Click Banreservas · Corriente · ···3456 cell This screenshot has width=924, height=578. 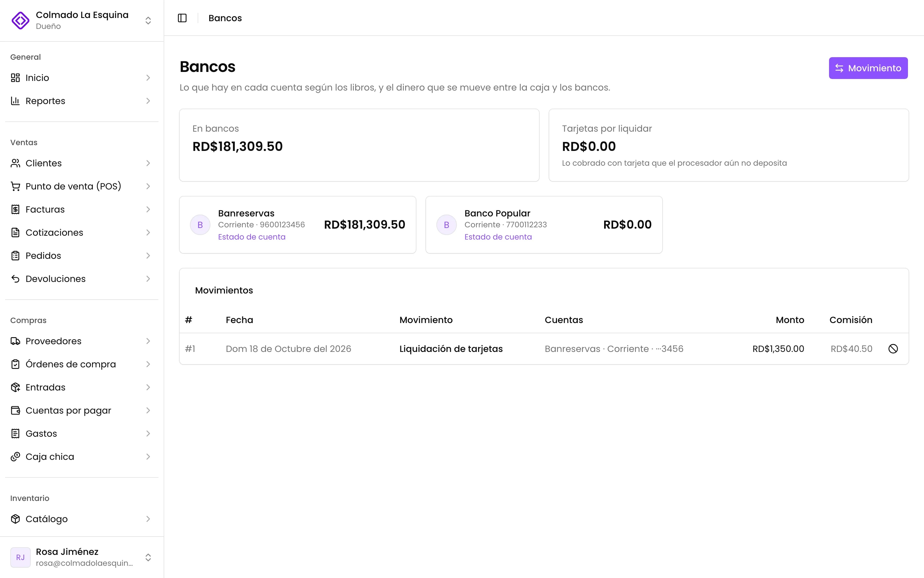click(614, 349)
